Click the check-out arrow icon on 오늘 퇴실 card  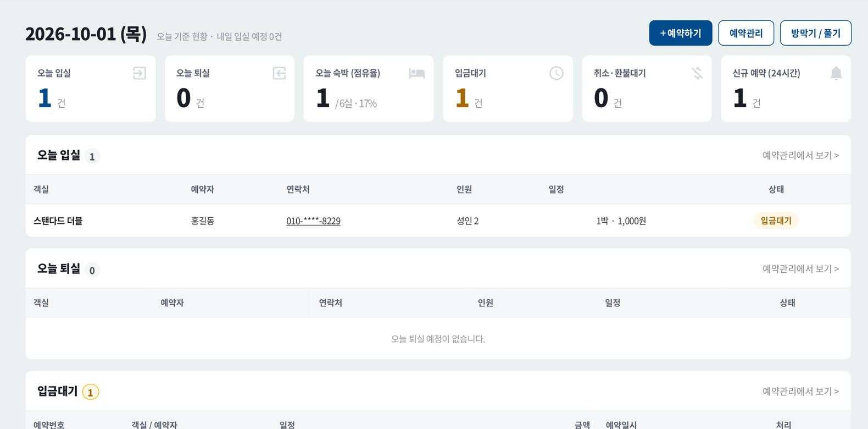(x=279, y=73)
